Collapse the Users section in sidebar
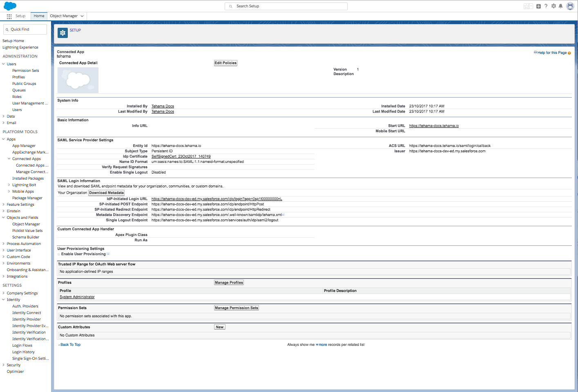 4,64
